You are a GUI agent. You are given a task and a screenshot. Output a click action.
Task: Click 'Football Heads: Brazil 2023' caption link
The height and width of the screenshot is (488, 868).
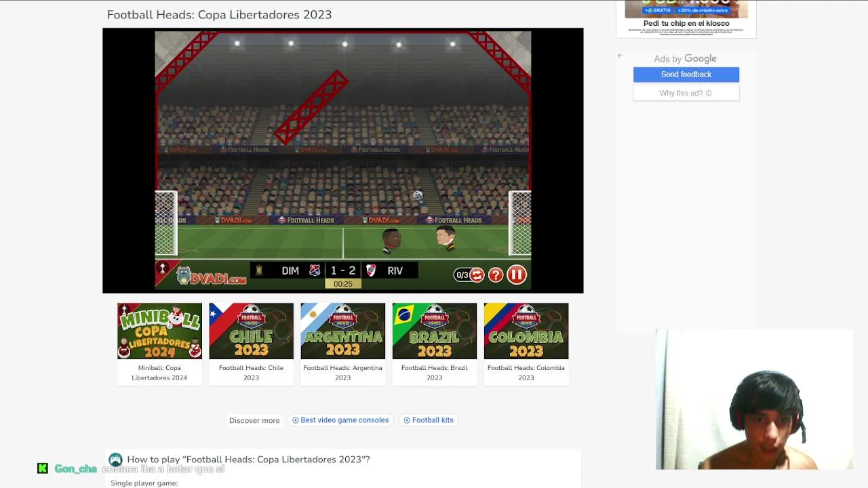coord(434,373)
